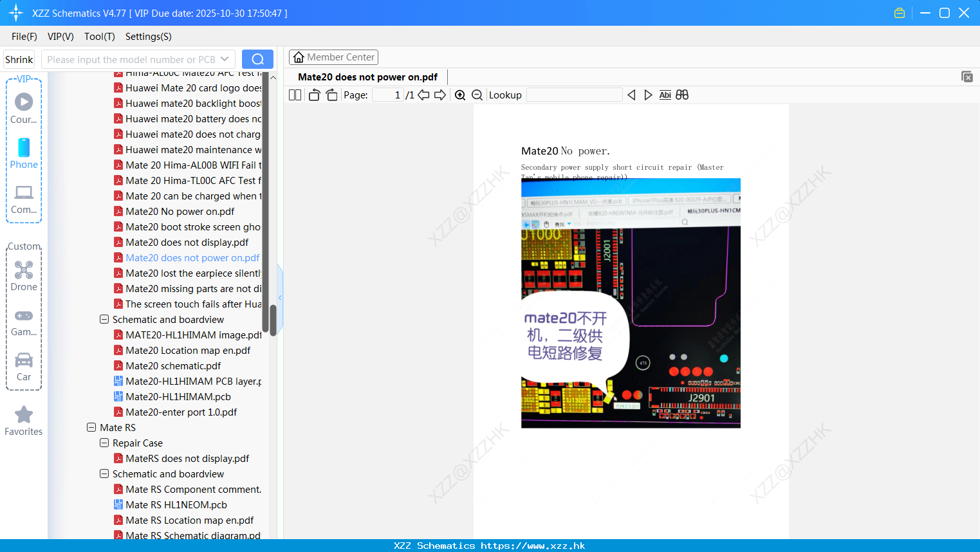
Task: Open Mate20 Location map en.pdf
Action: (x=188, y=350)
